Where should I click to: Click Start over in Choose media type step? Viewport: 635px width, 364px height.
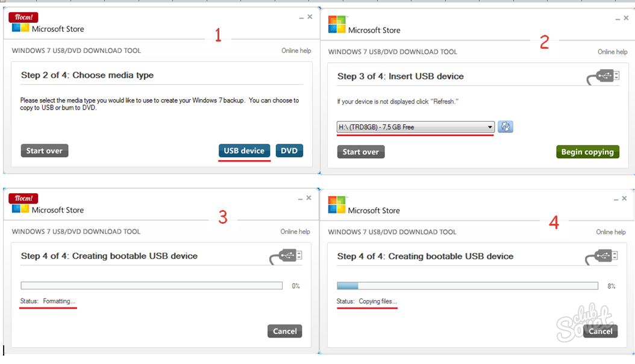coord(44,150)
